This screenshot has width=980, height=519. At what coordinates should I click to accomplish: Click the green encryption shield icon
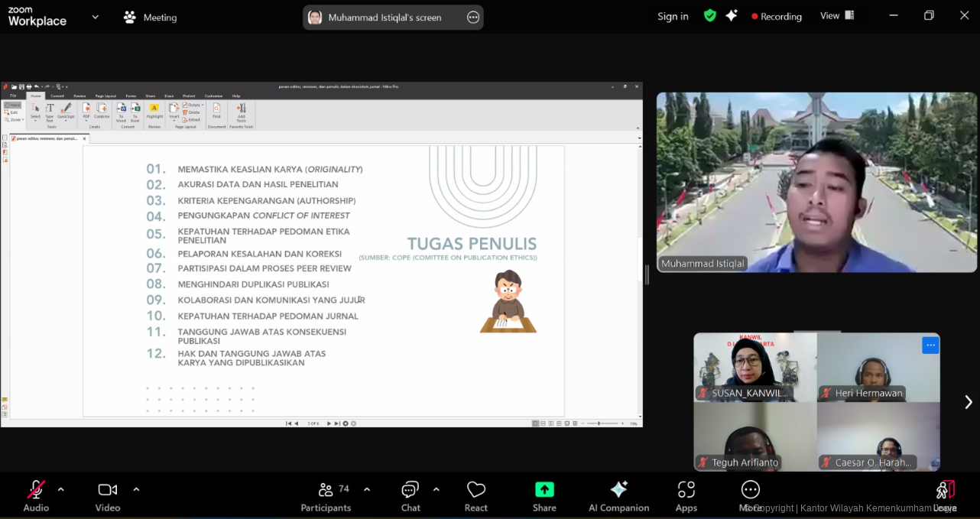click(x=710, y=16)
